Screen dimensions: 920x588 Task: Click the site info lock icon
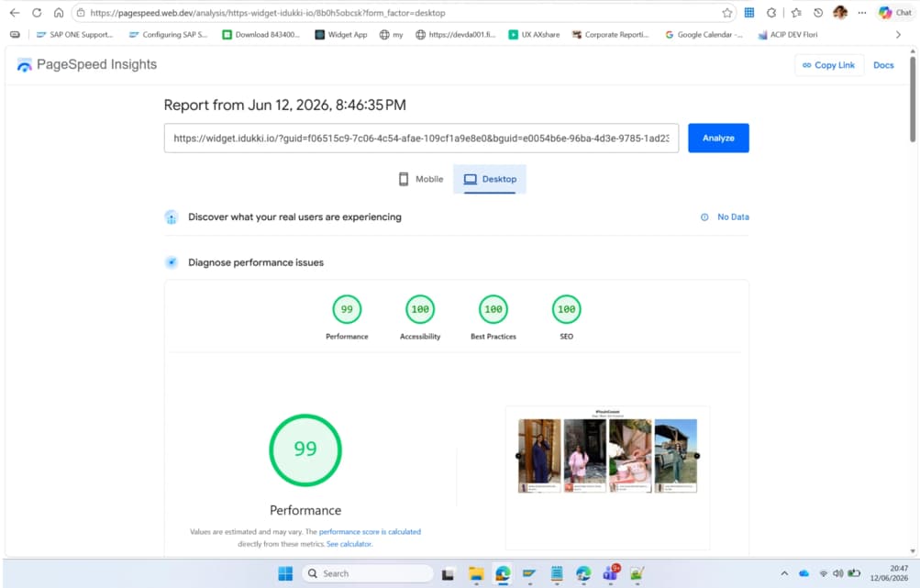point(81,12)
